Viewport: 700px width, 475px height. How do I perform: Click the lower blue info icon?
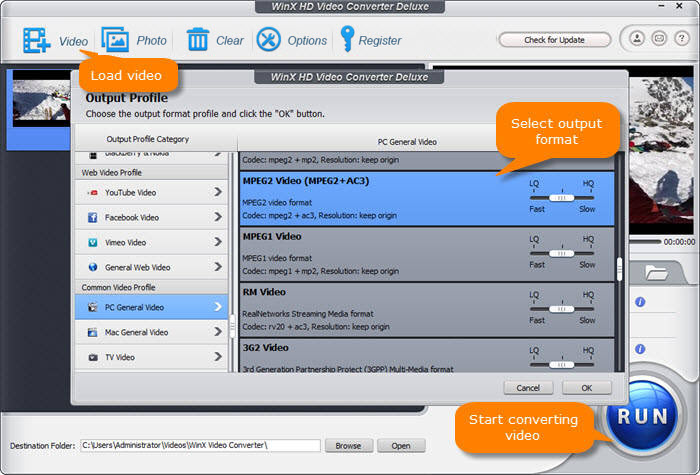tap(640, 349)
